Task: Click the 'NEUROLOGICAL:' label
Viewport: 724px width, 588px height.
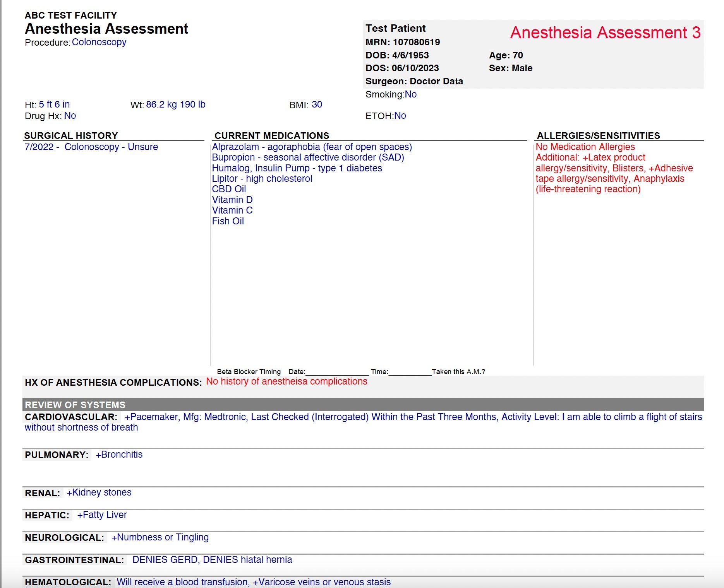Action: pyautogui.click(x=65, y=538)
